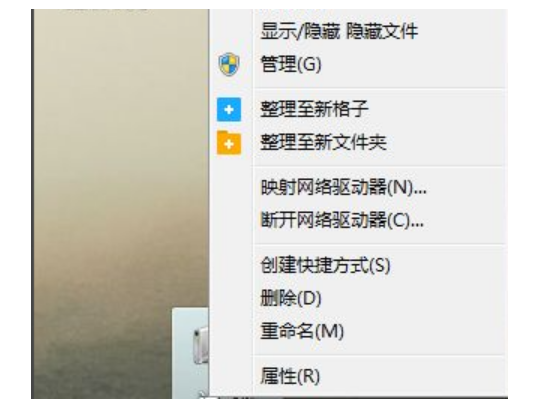
Task: Click the blue plus square icon
Action: (229, 109)
